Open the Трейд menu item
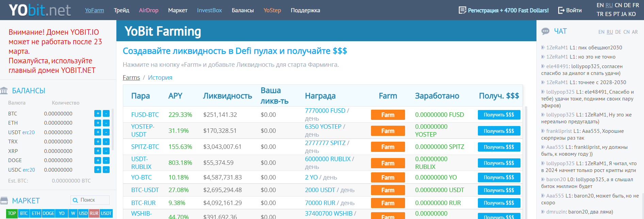The width and height of the screenshot is (644, 219). click(122, 10)
